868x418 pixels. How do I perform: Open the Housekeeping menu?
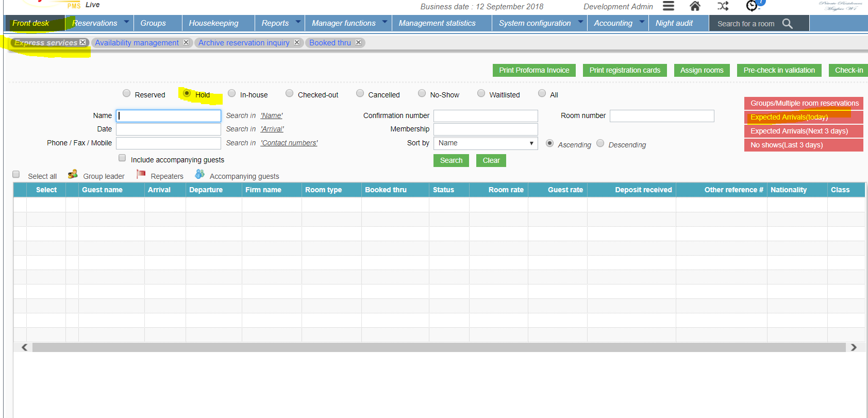[x=213, y=23]
